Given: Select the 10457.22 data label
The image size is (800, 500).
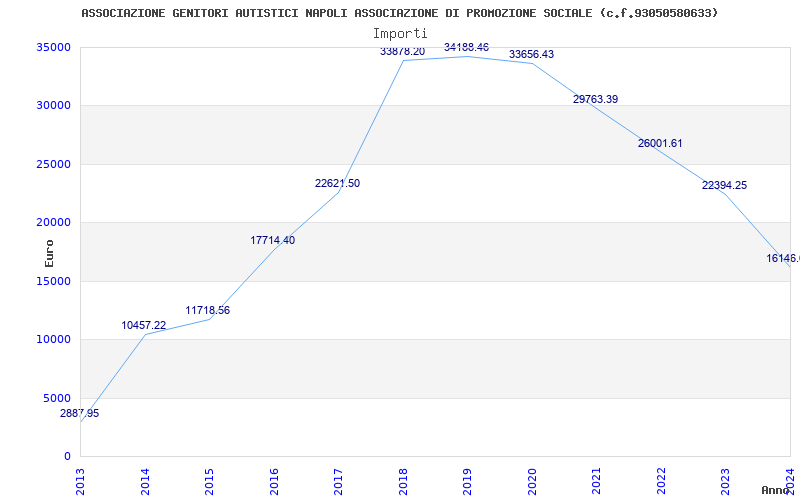Looking at the screenshot, I should tap(144, 326).
